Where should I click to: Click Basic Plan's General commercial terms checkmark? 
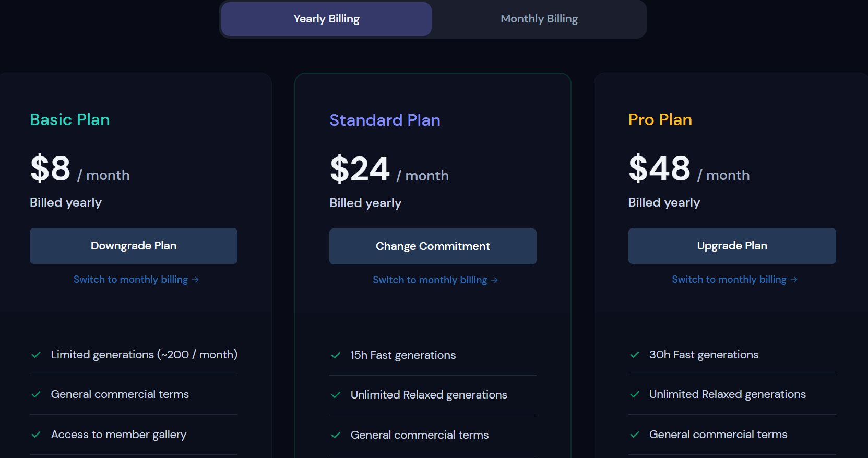click(36, 394)
